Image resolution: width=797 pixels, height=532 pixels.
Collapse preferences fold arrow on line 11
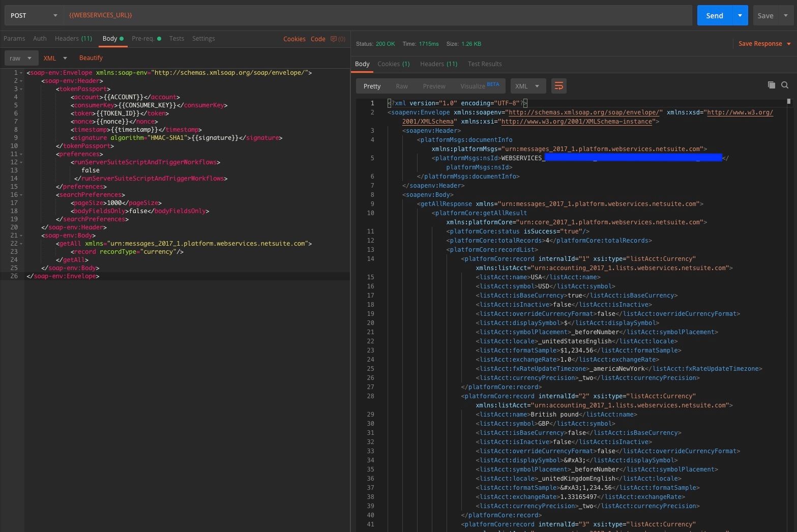click(21, 154)
